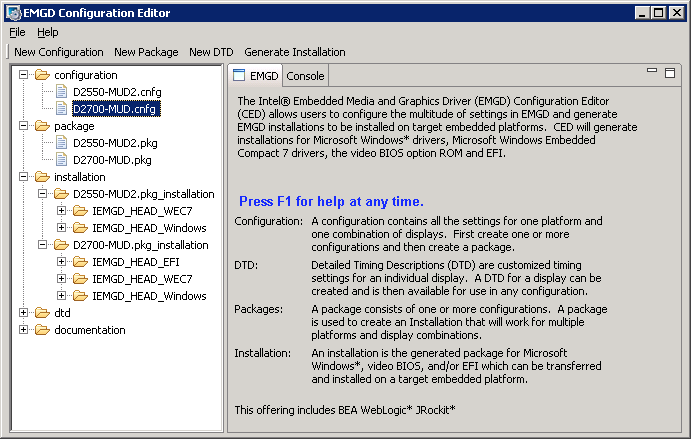Click Generate Installation toolbar button
Viewport: 691px width, 439px height.
point(295,52)
